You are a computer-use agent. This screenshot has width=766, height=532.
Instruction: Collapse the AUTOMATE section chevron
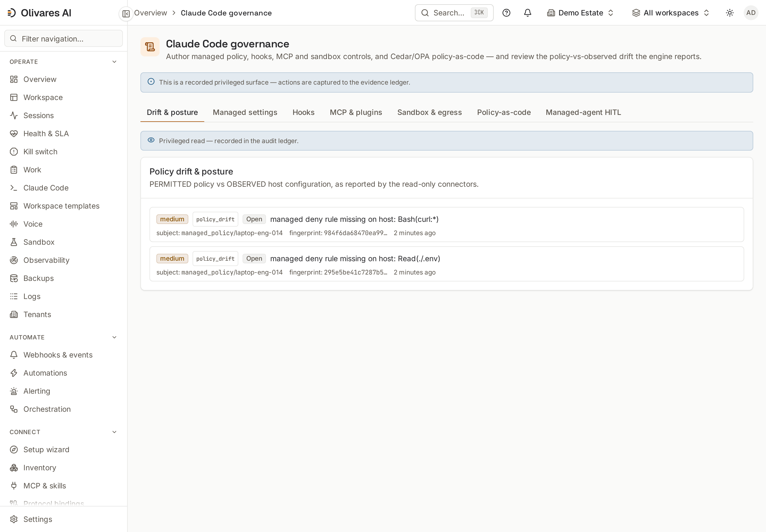click(x=114, y=337)
